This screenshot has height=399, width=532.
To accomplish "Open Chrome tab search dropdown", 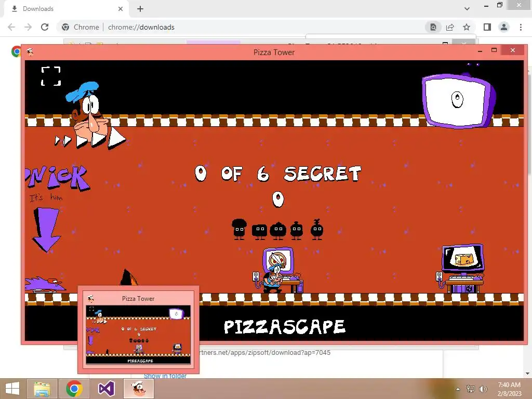I will 467,9.
